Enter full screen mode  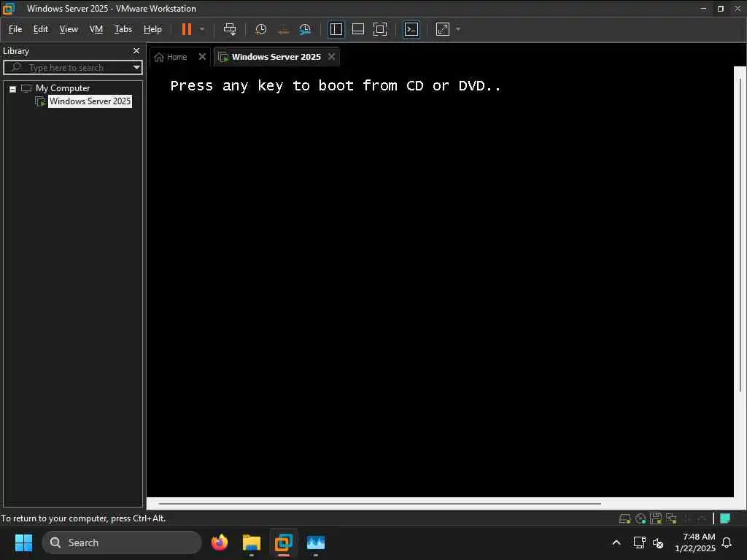(x=379, y=29)
